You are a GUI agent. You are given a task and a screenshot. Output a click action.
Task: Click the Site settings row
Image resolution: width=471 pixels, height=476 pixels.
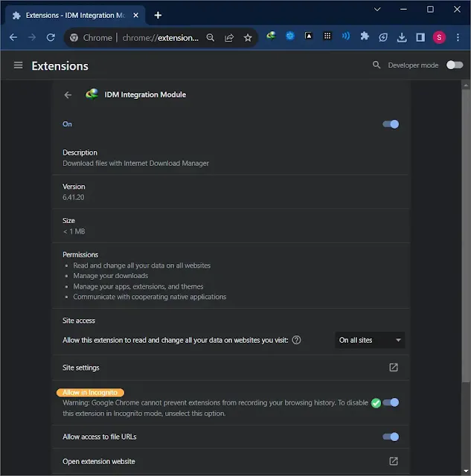pyautogui.click(x=231, y=367)
